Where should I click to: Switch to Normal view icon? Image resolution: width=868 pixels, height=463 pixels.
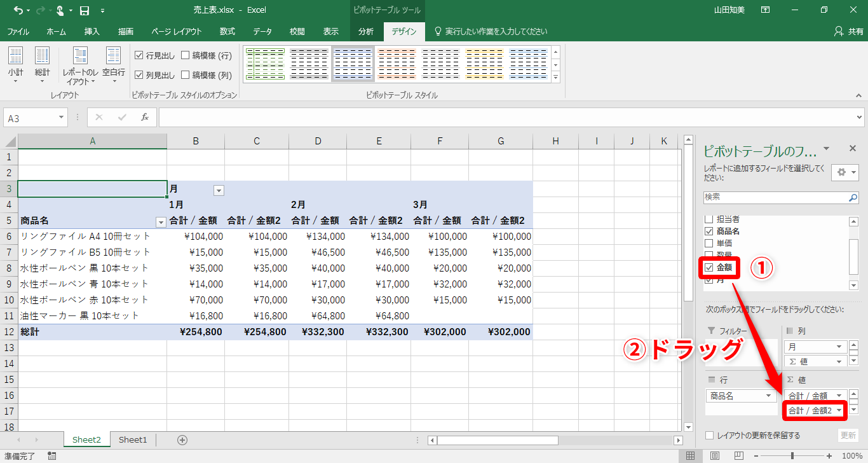pos(691,456)
